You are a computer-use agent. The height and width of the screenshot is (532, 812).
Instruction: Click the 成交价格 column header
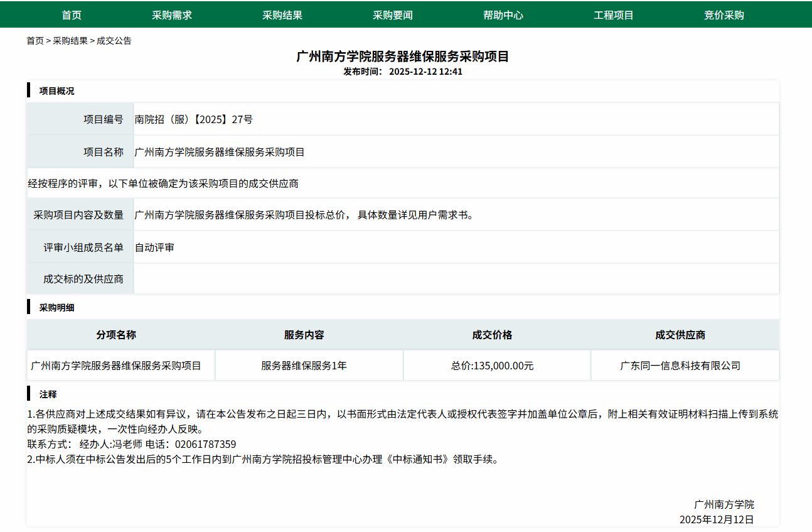tap(492, 335)
